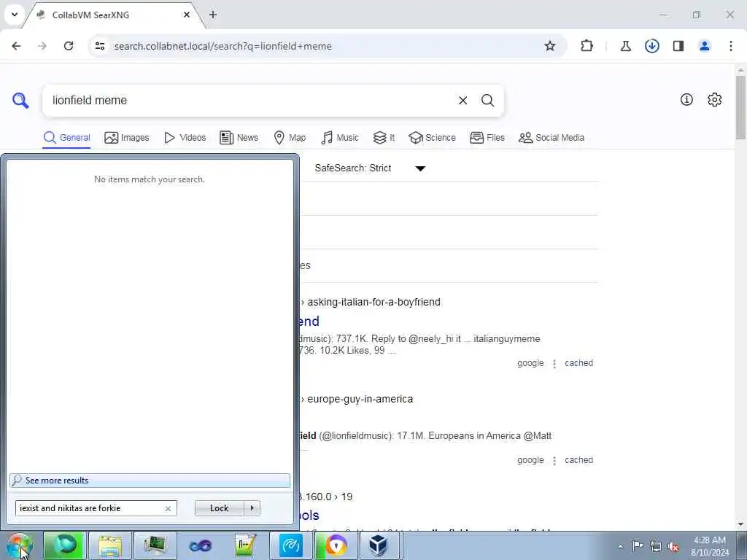
Task: Bookmark this page with the star icon
Action: (x=550, y=46)
